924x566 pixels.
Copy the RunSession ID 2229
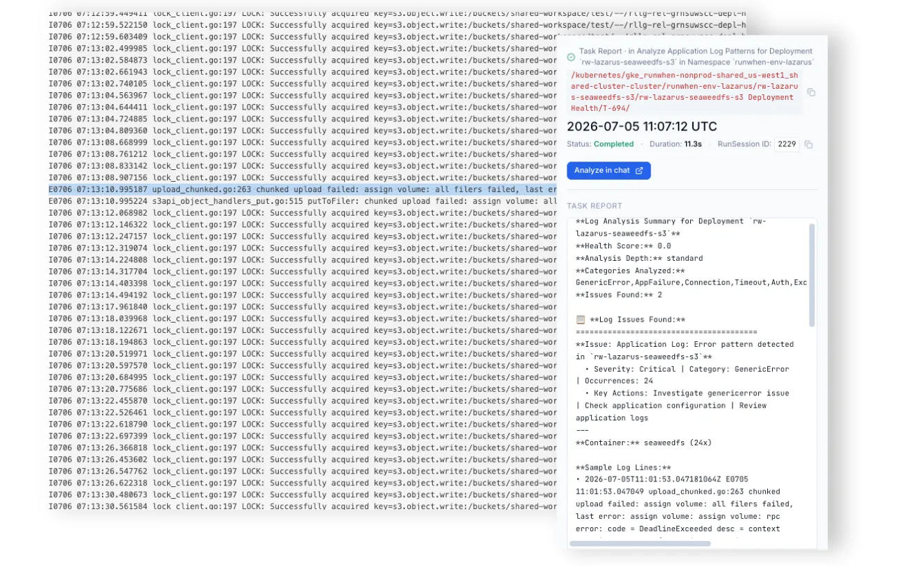(x=809, y=144)
